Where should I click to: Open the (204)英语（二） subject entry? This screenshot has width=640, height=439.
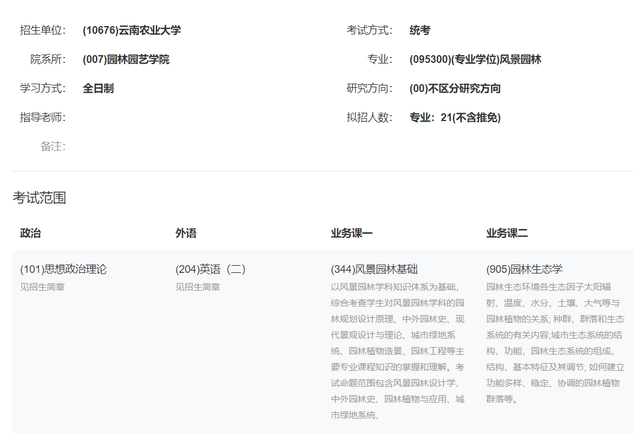click(x=210, y=269)
